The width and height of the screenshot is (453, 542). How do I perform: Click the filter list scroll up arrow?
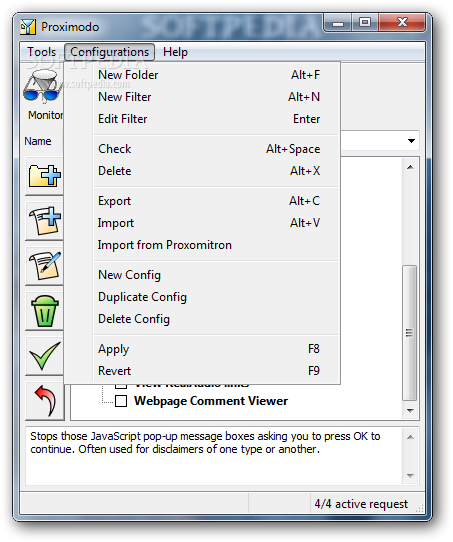(x=410, y=167)
